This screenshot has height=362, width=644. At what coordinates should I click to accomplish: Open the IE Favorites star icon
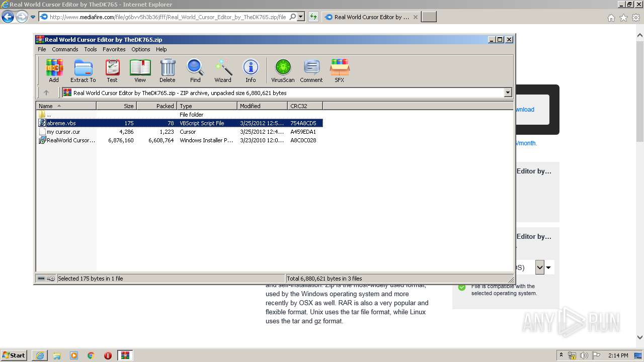click(623, 18)
